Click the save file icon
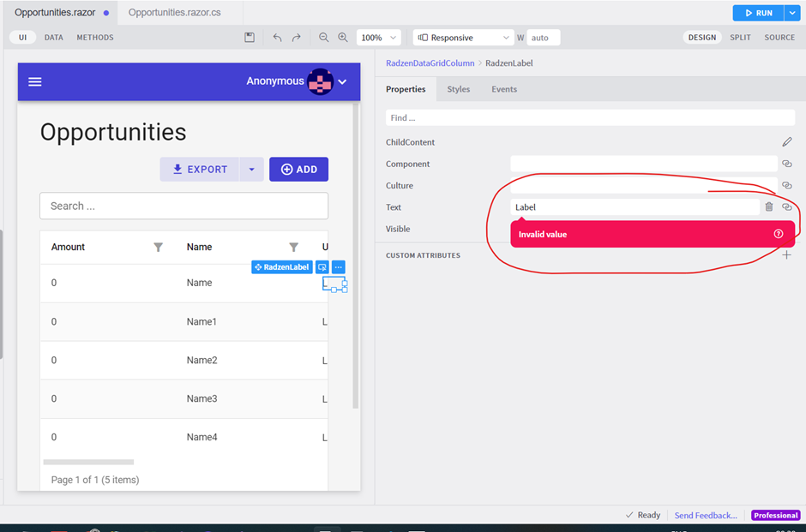The image size is (806, 532). [250, 37]
